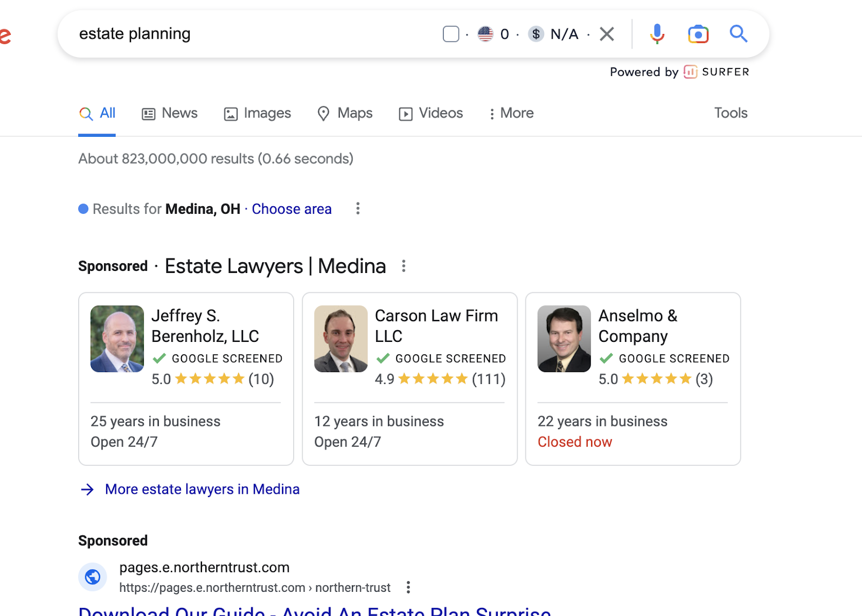This screenshot has width=862, height=616.
Task: Open Jeffrey S. Berenholz, LLC listing name
Action: click(x=205, y=326)
